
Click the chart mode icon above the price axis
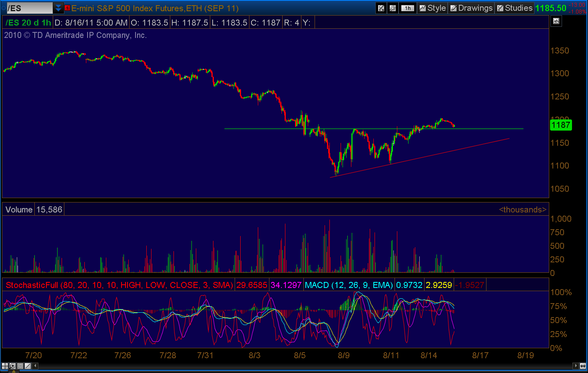point(556,21)
